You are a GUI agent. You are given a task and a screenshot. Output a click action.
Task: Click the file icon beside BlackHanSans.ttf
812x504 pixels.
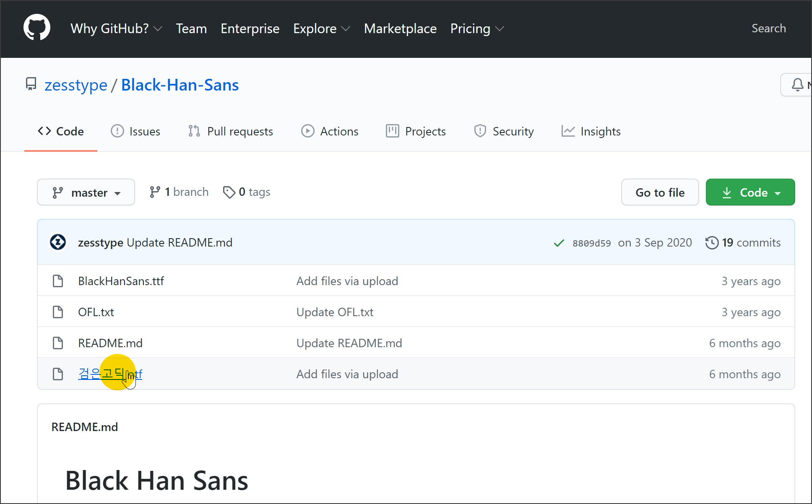click(x=58, y=281)
